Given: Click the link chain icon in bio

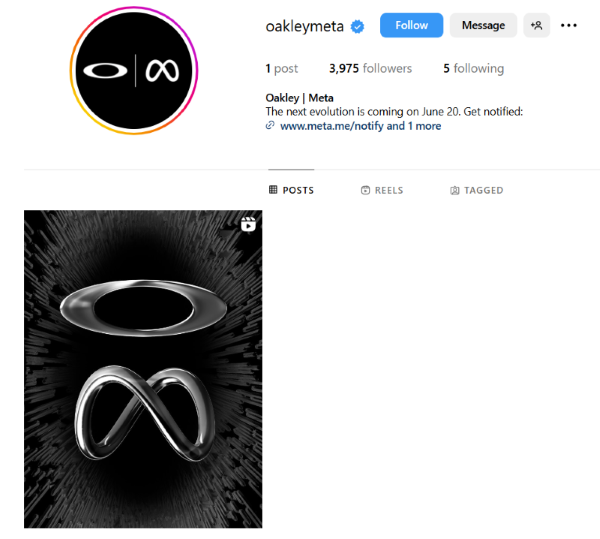Looking at the screenshot, I should click(x=270, y=125).
